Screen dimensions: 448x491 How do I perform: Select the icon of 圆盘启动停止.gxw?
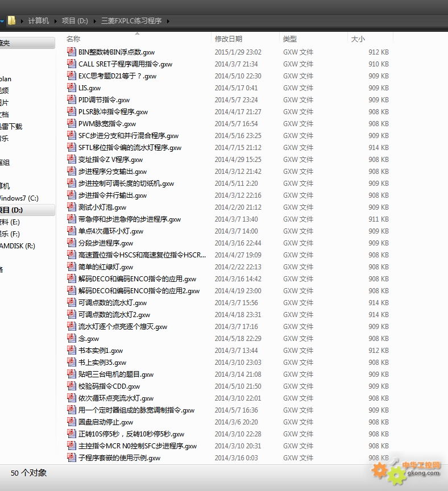click(x=72, y=422)
